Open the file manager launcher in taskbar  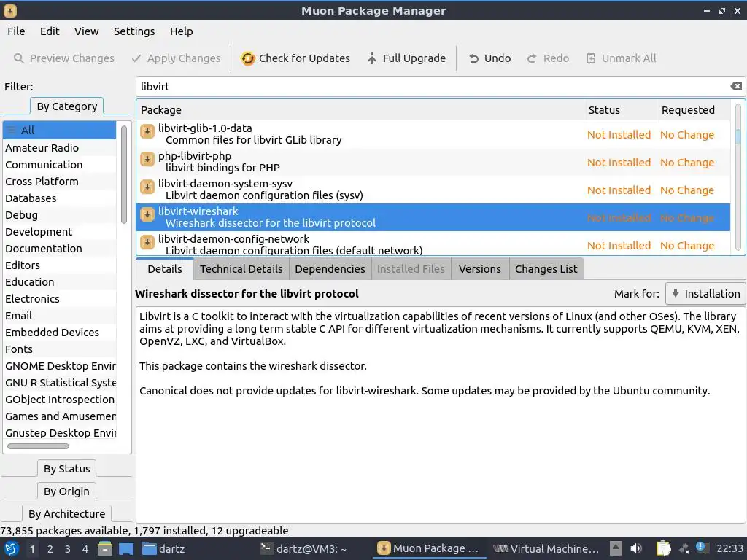[x=105, y=548]
